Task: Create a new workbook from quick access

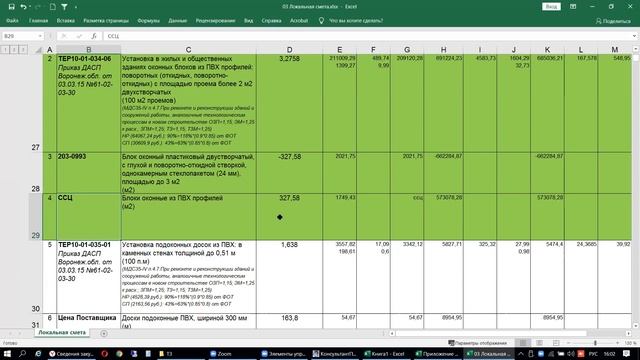Action: (53, 7)
